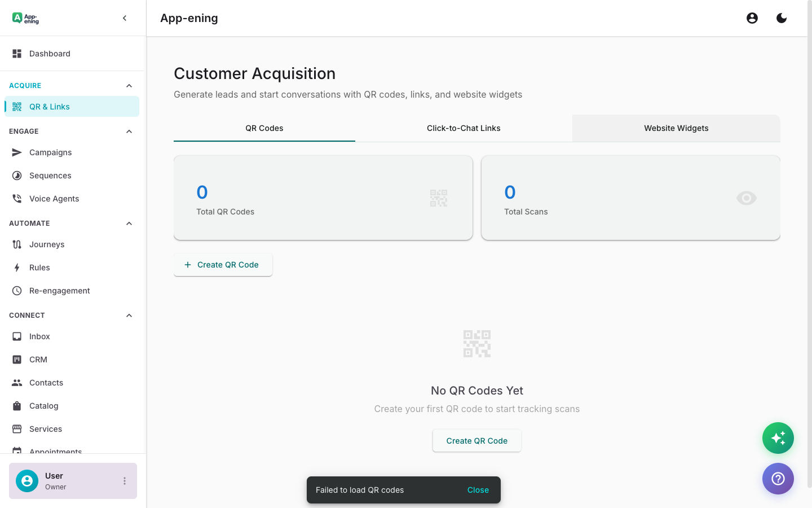The height and width of the screenshot is (508, 812).
Task: Open the User Owner options menu
Action: 125,480
